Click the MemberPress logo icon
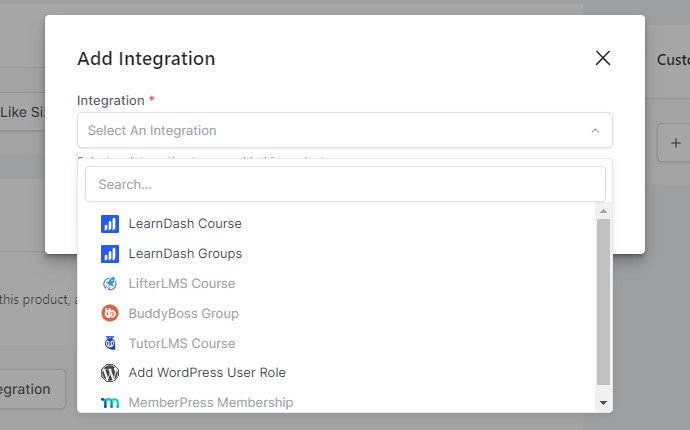 110,402
